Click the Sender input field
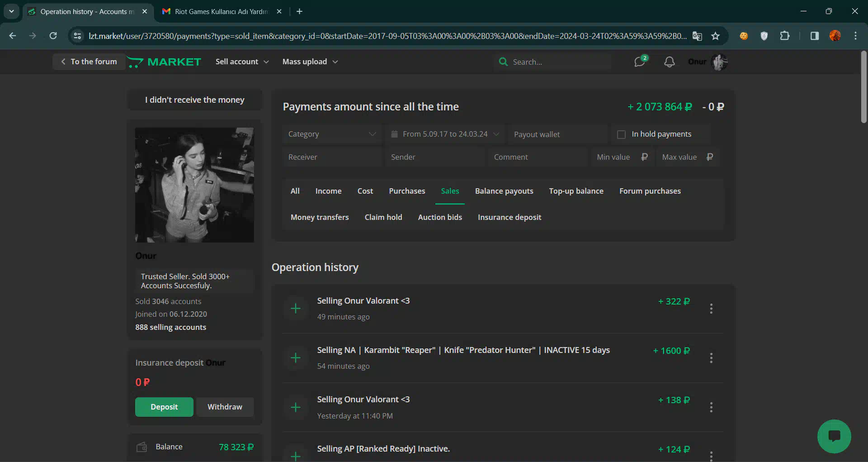This screenshot has height=462, width=868. coord(435,157)
